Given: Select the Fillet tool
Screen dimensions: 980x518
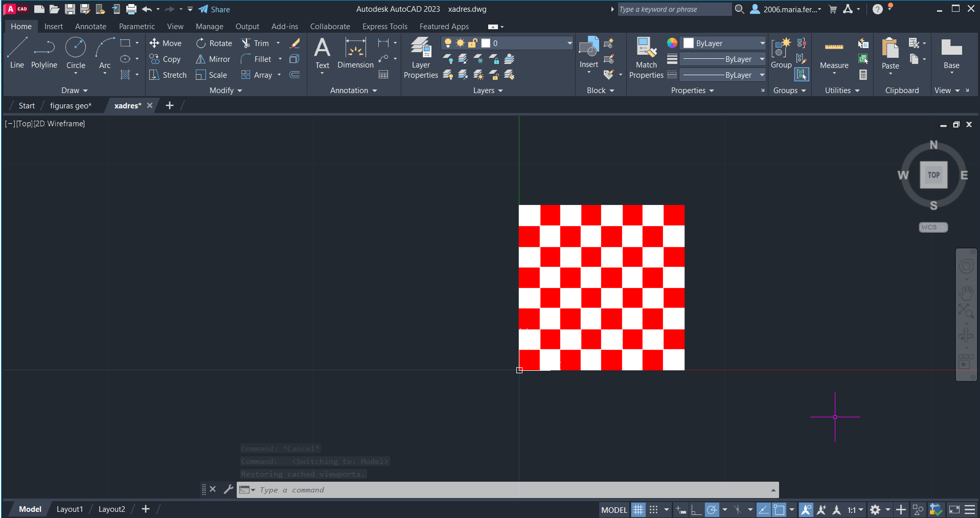Looking at the screenshot, I should click(256, 59).
